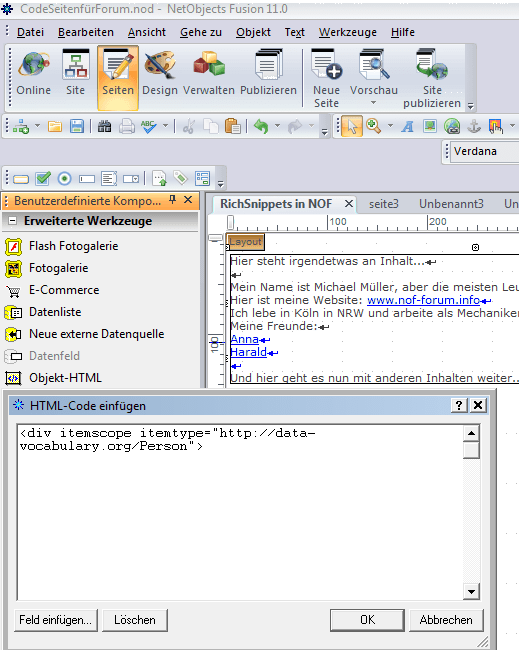Click the dialog help question mark

click(459, 405)
